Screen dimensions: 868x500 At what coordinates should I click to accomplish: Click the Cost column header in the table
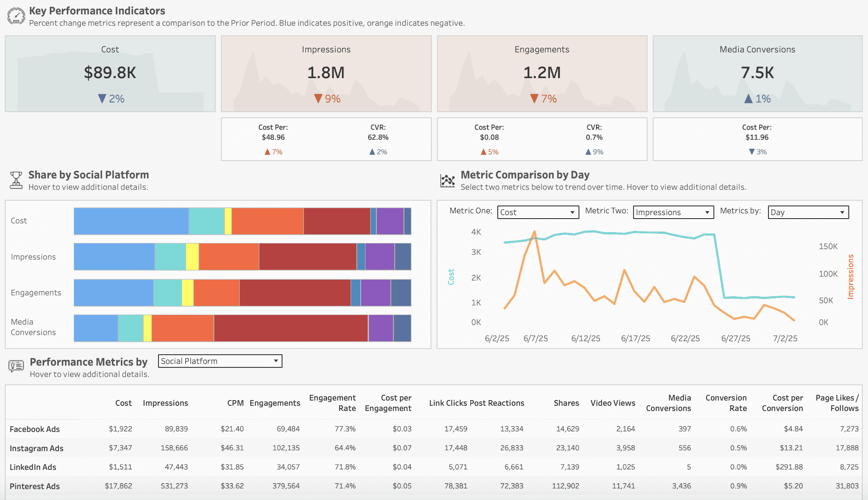[x=124, y=403]
